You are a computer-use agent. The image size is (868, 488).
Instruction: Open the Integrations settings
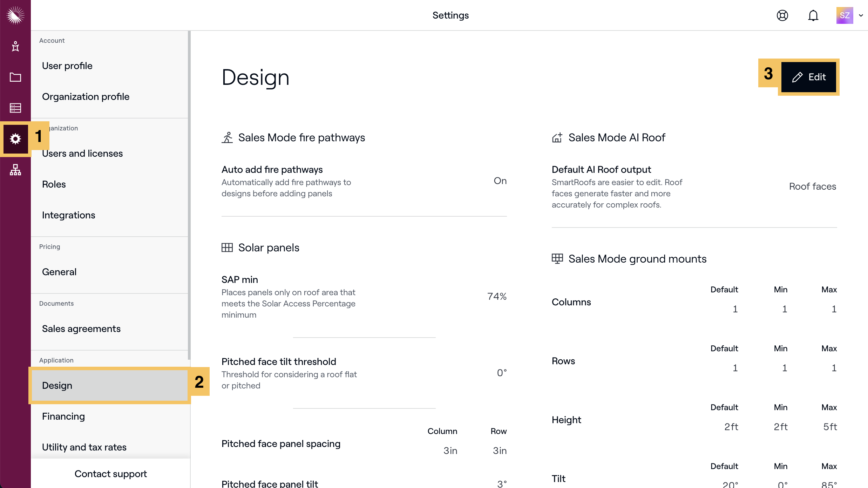69,215
